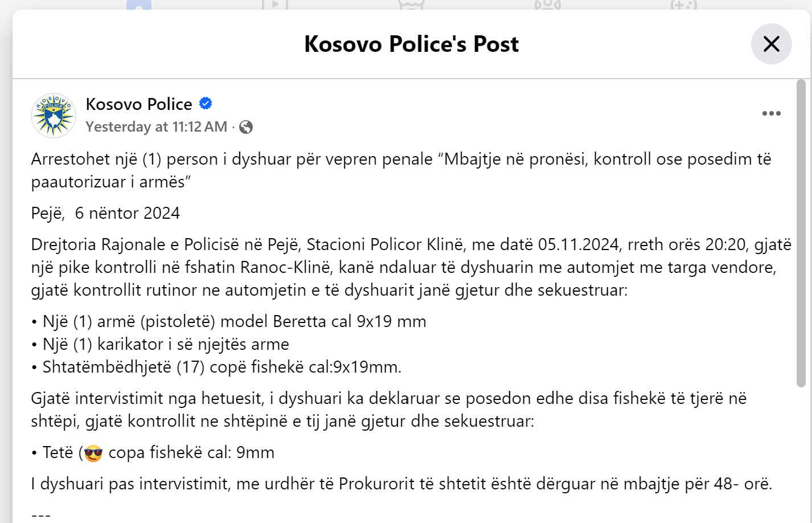Click the globe public audience icon
Image resolution: width=812 pixels, height=523 pixels.
[x=246, y=127]
